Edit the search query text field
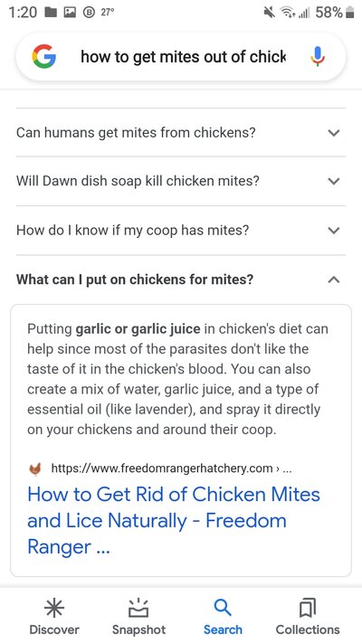This screenshot has height=644, width=362. [183, 57]
